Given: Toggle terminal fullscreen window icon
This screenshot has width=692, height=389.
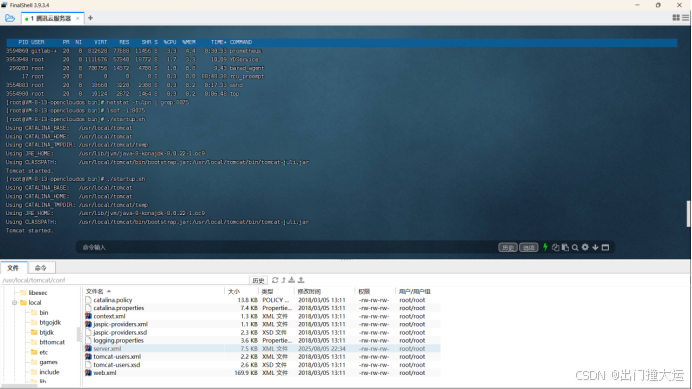Looking at the screenshot, I should (606, 247).
